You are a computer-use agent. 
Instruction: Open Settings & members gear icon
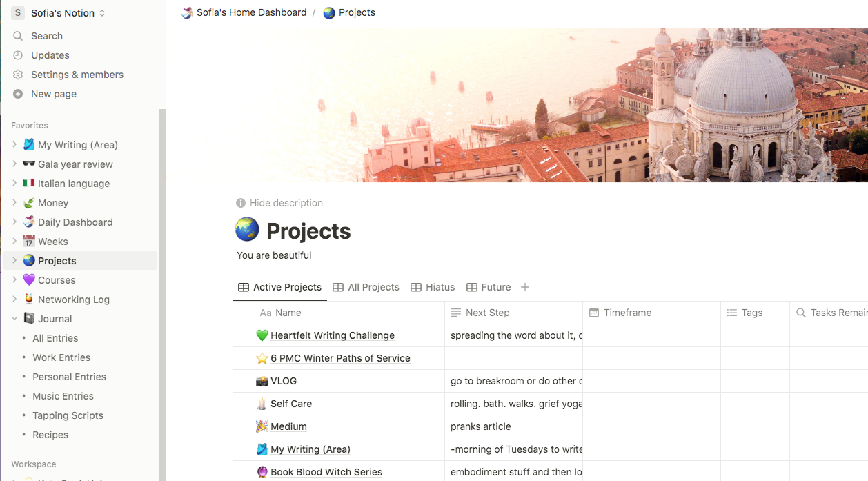(18, 75)
